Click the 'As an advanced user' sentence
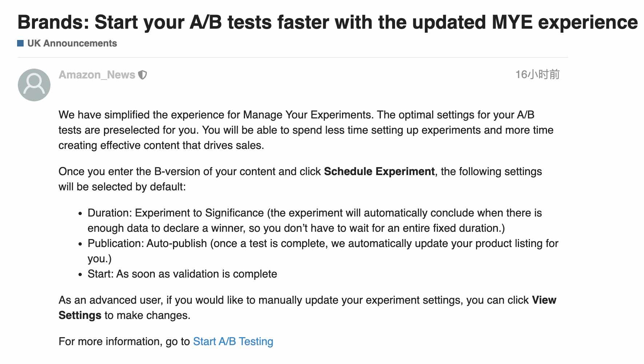This screenshot has height=364, width=644. point(307,308)
